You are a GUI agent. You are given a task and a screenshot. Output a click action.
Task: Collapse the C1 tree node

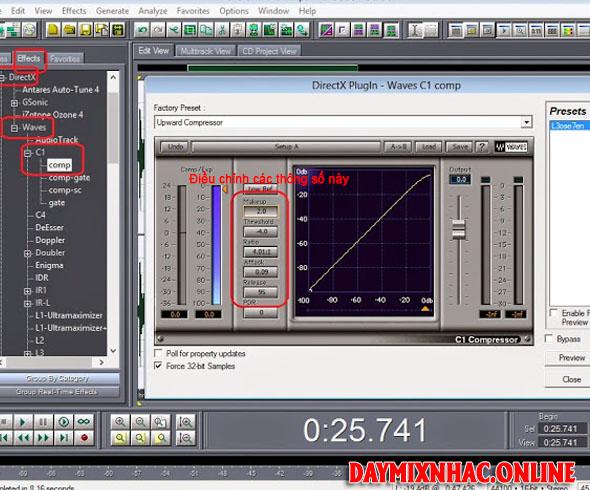point(27,153)
